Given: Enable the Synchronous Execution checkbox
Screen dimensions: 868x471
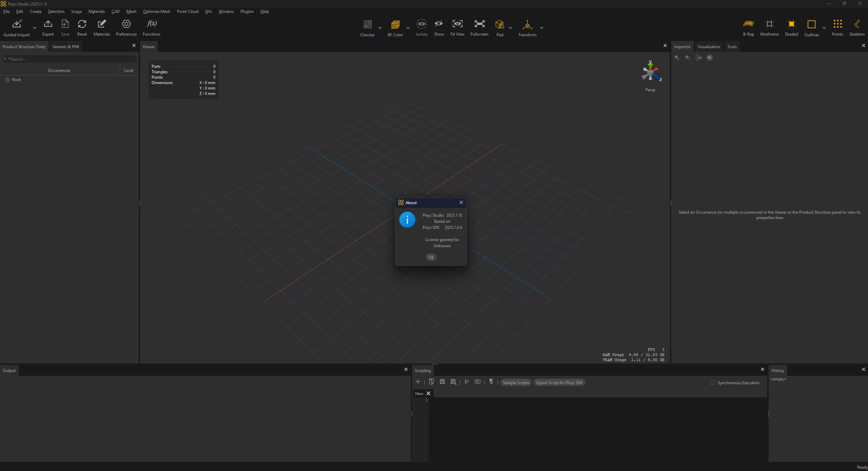Looking at the screenshot, I should pos(712,382).
